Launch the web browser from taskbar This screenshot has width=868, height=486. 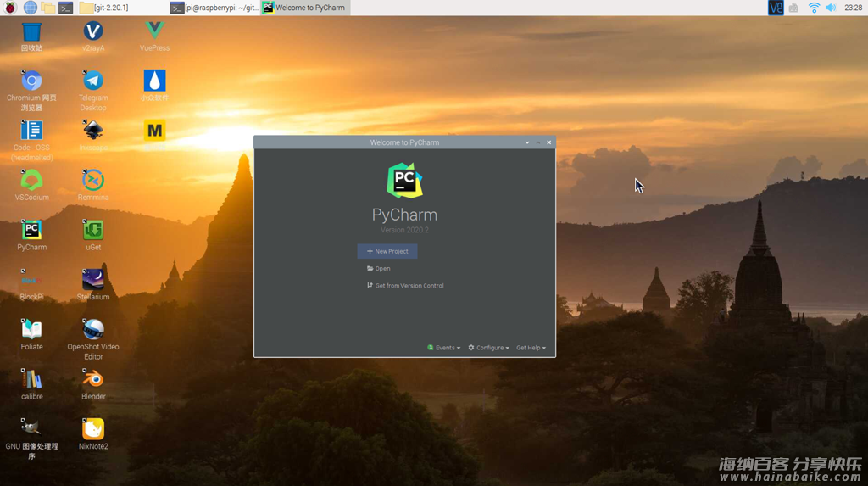pos(30,8)
